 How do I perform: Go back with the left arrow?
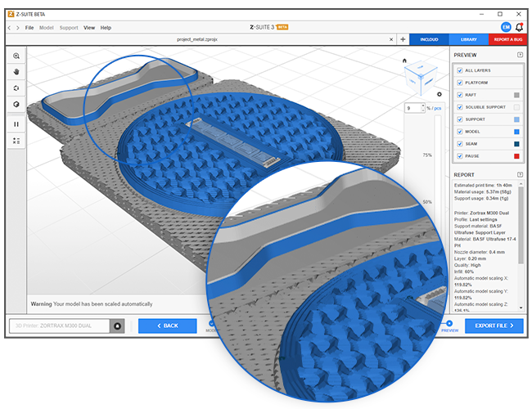9,28
